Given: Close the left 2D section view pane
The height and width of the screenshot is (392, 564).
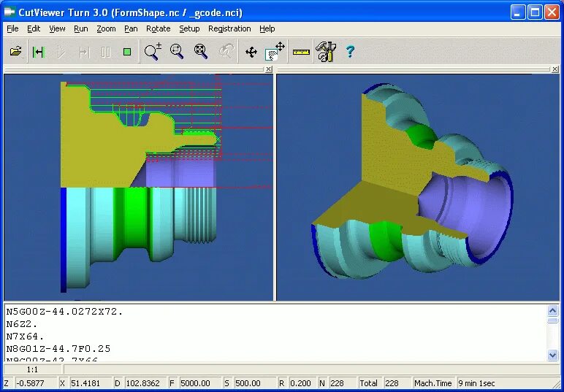Looking at the screenshot, I should (269, 69).
